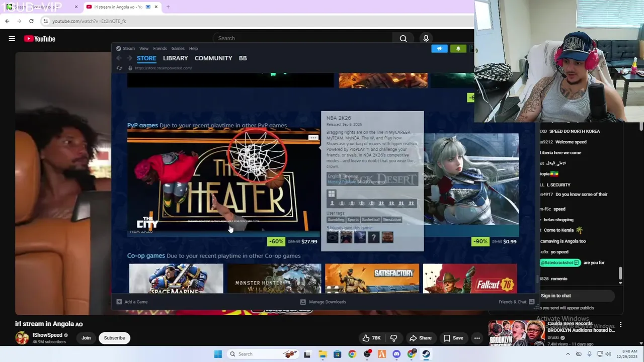The width and height of the screenshot is (644, 362).
Task: Open options for the Druski recommended video
Action: (620, 325)
